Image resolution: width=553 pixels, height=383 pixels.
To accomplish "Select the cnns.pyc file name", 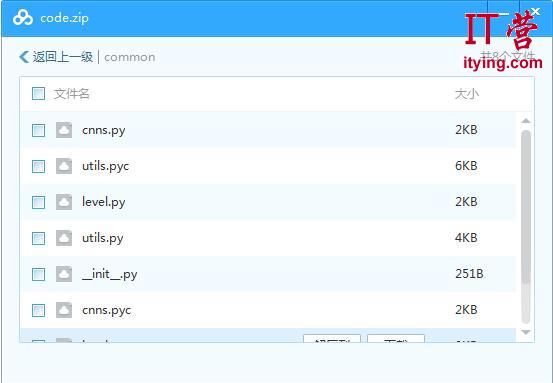I will click(x=106, y=310).
